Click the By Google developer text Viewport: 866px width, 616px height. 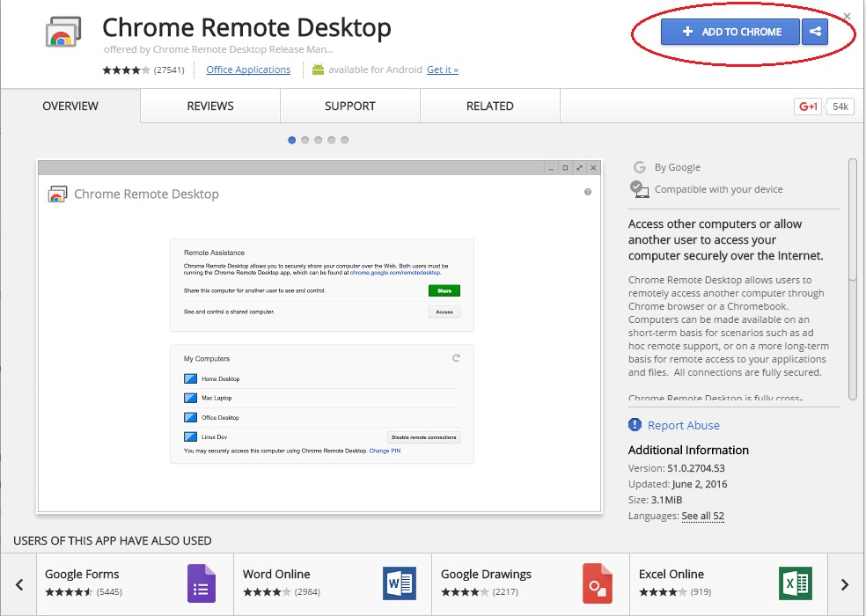pos(677,167)
